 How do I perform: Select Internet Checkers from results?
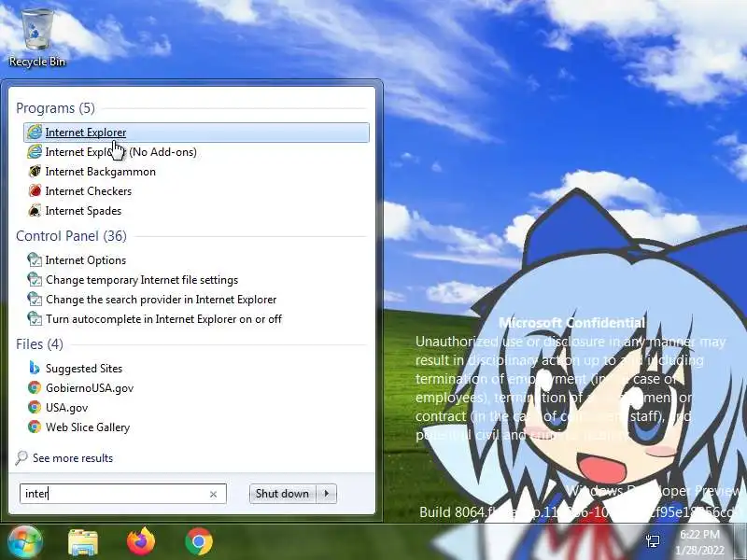89,191
